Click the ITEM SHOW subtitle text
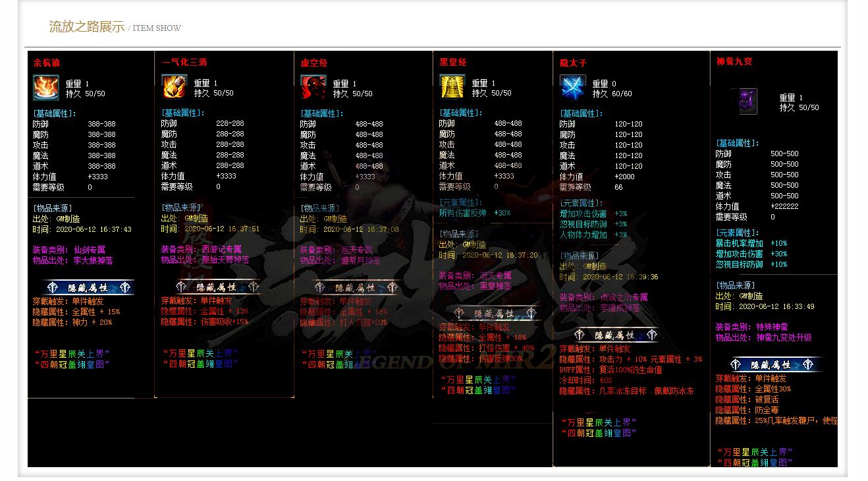868x481 pixels. click(157, 28)
